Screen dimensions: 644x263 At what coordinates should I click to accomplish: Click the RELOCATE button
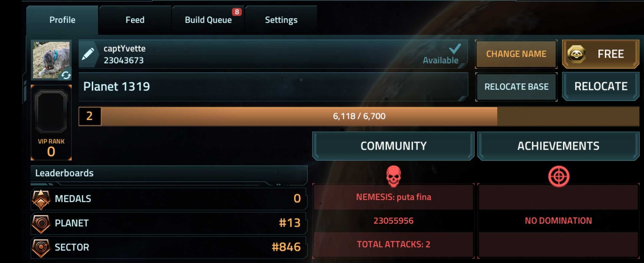[x=601, y=86]
